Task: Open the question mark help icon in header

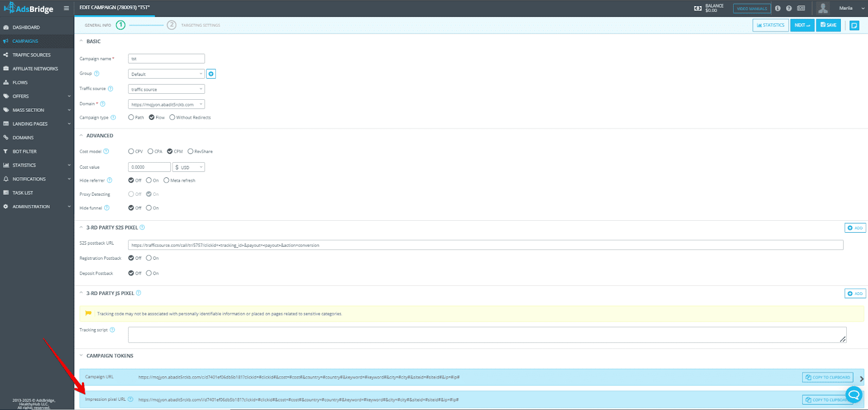Action: point(789,8)
